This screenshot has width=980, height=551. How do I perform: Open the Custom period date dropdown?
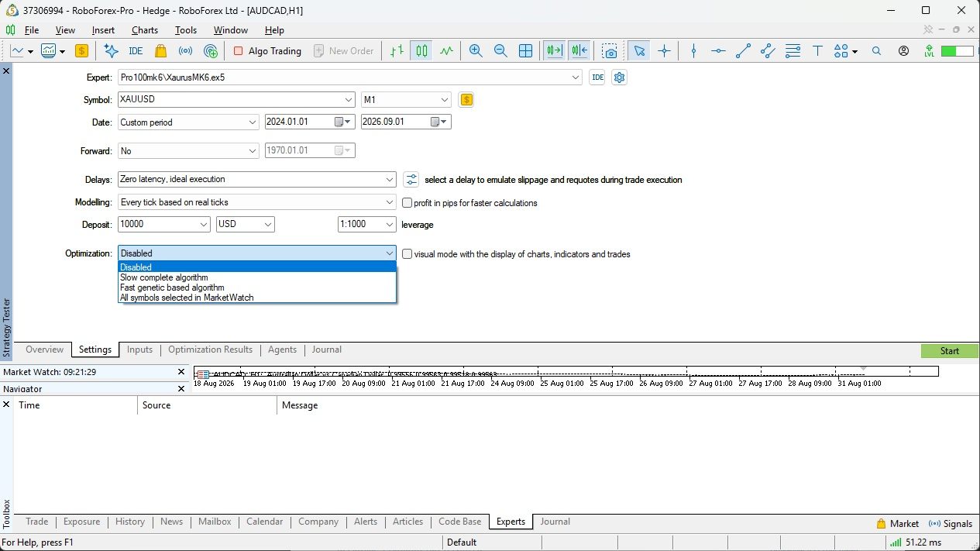(253, 122)
